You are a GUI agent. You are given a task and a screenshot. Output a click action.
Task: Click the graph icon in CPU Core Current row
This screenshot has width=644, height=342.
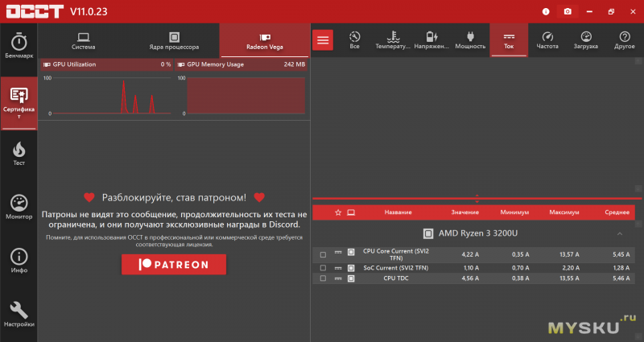(x=338, y=252)
